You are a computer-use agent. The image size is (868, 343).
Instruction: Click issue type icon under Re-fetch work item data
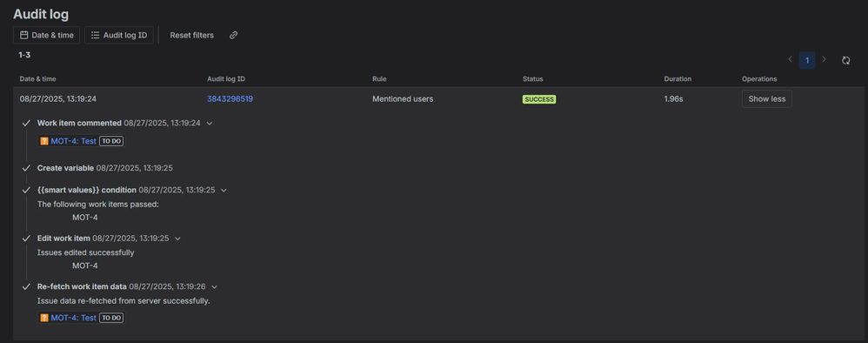[44, 318]
